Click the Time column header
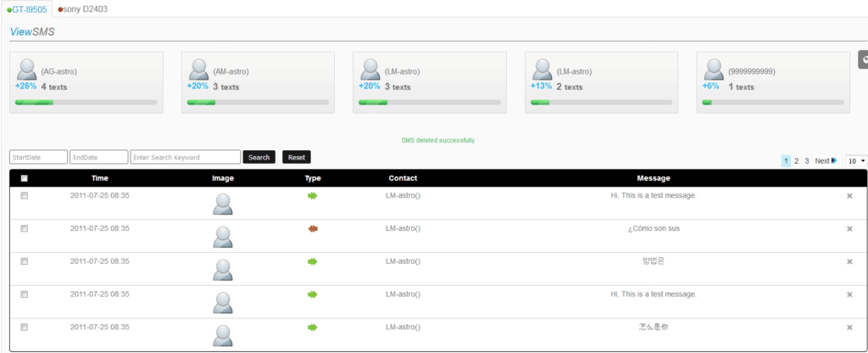Image resolution: width=868 pixels, height=353 pixels. pos(100,178)
